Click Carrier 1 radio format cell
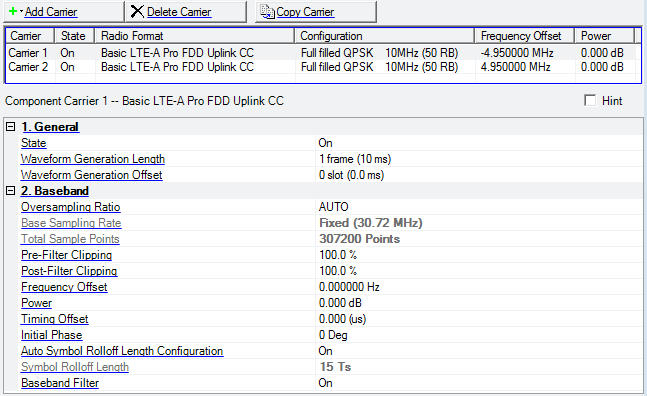The width and height of the screenshot is (647, 396). (x=177, y=53)
